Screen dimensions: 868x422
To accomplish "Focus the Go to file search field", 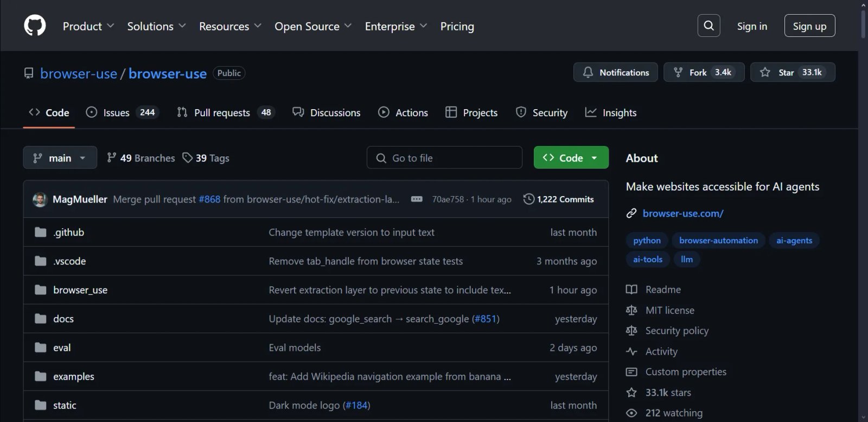I will pos(444,158).
